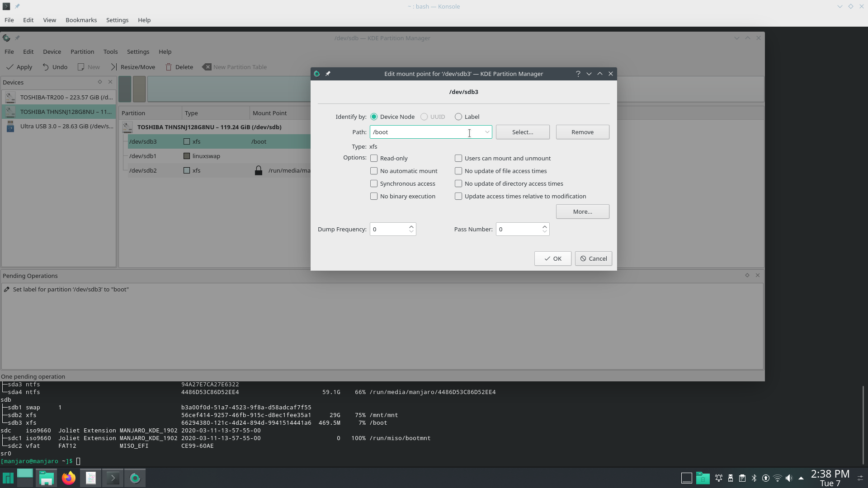Image resolution: width=868 pixels, height=488 pixels.
Task: Toggle the Synchronous access checkbox
Action: (374, 183)
